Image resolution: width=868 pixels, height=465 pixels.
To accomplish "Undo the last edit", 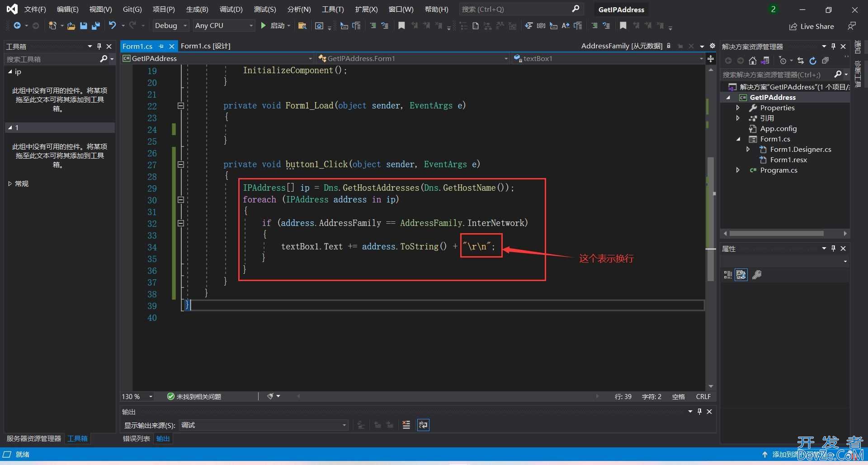I will point(113,26).
